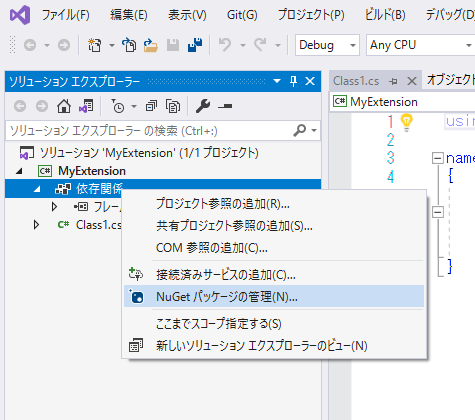Viewport: 475px width, 420px height.
Task: Click the pin icon on Class1.cs tab
Action: 393,81
